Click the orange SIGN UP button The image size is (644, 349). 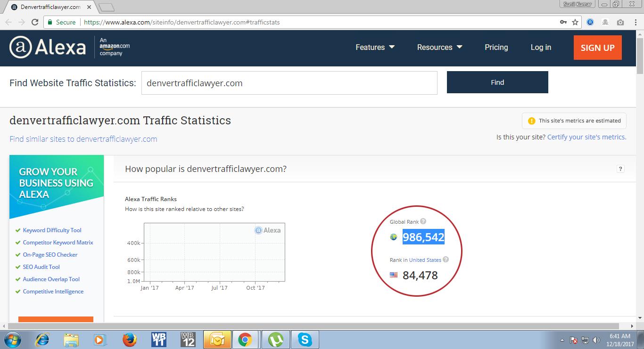click(x=597, y=47)
